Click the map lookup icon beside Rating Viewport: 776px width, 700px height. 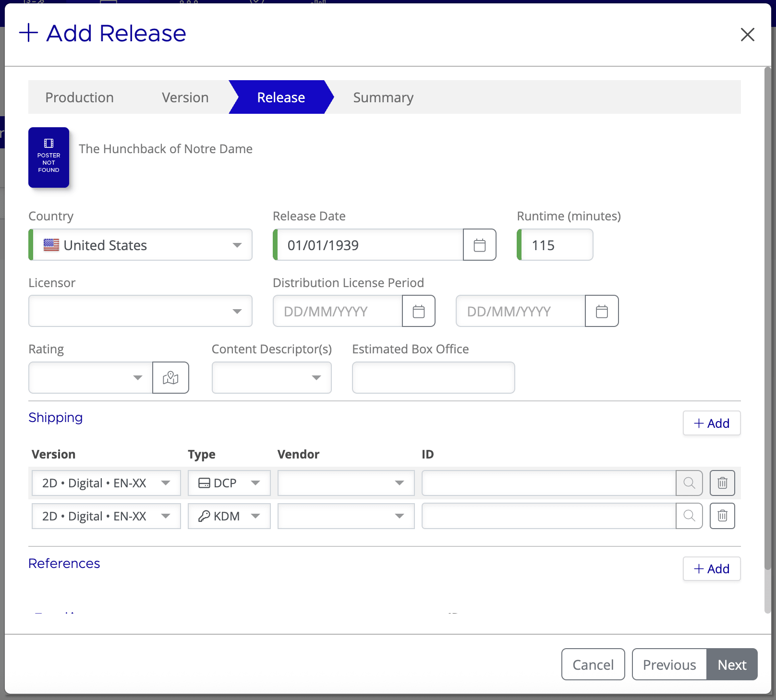[170, 377]
